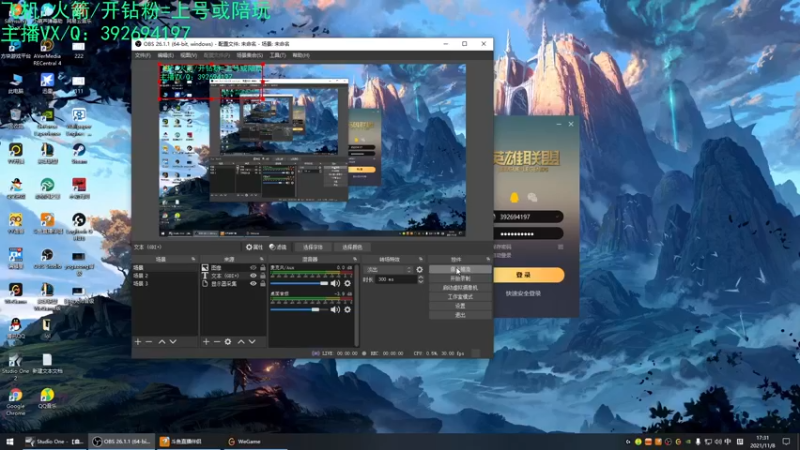Move the selected source down
This screenshot has height=450, width=800.
pyautogui.click(x=252, y=341)
